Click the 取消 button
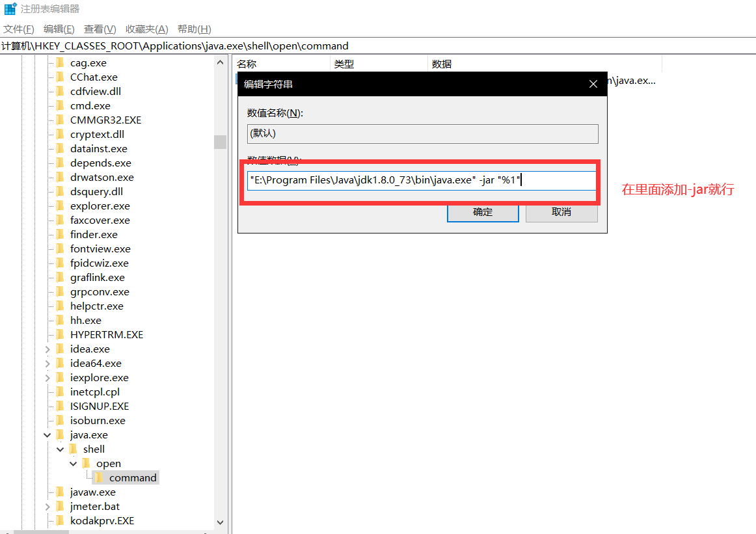This screenshot has height=534, width=756. coord(561,212)
